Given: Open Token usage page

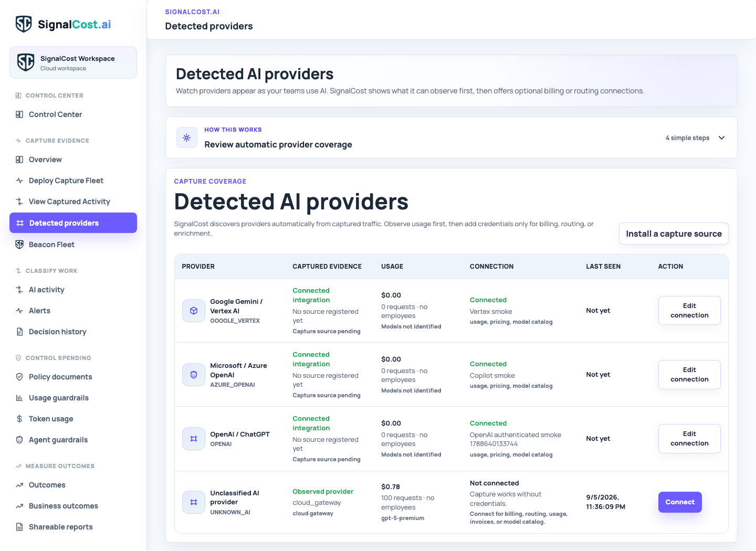Looking at the screenshot, I should 73,419.
